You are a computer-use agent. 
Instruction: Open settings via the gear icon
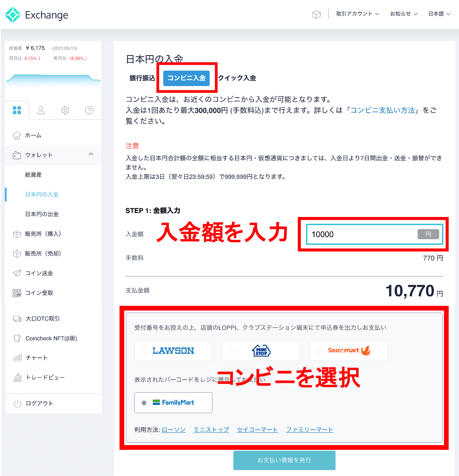pos(65,110)
